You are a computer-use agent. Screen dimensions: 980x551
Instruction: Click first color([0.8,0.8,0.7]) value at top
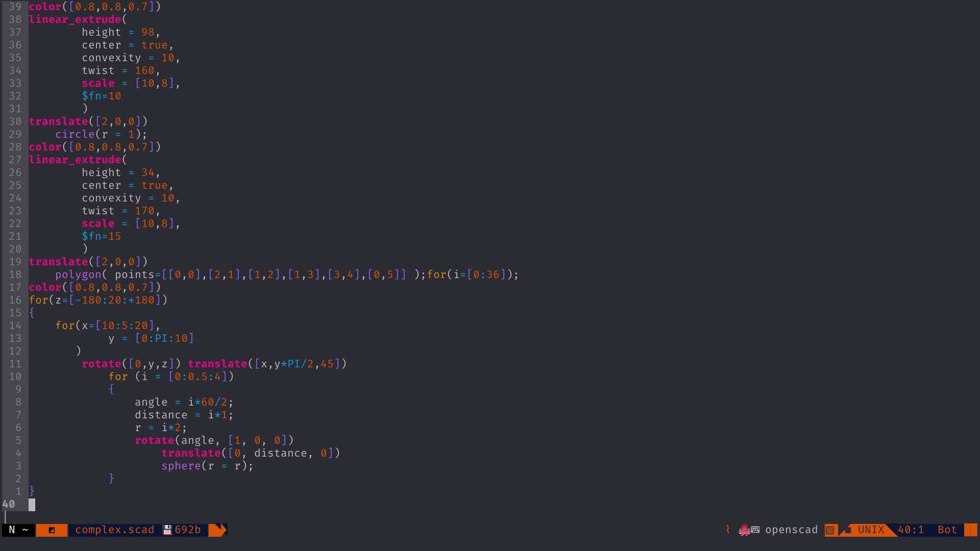[95, 7]
